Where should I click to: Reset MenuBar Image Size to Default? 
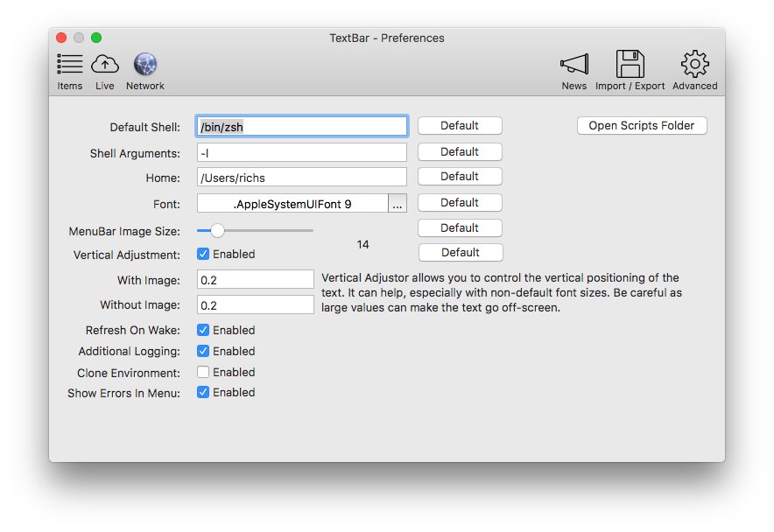(460, 228)
